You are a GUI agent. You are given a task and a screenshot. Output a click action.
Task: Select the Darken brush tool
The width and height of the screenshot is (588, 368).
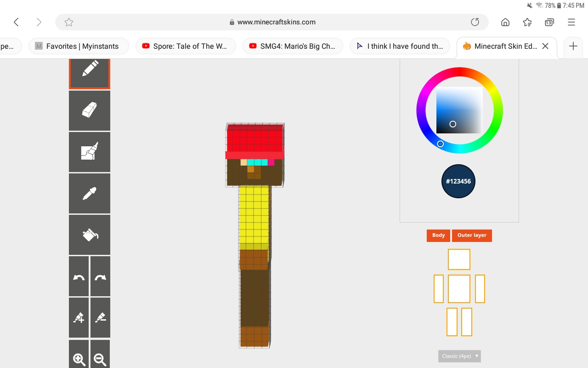tap(100, 317)
